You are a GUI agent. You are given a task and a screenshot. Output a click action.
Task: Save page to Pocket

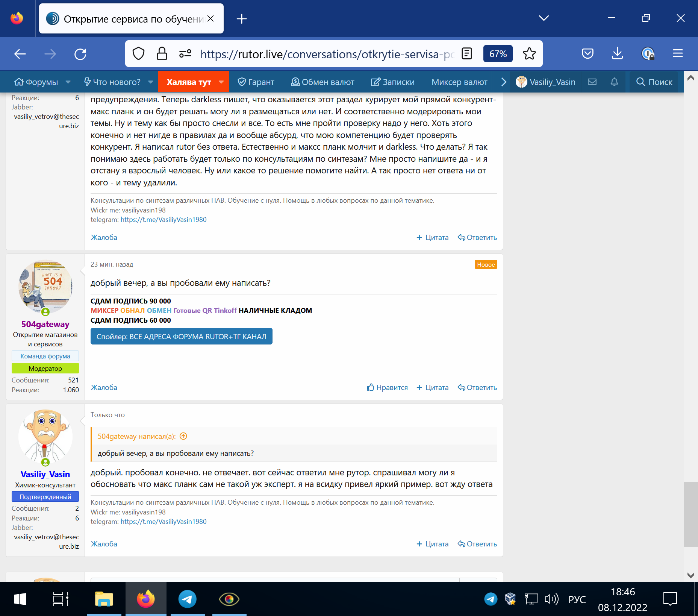(587, 54)
